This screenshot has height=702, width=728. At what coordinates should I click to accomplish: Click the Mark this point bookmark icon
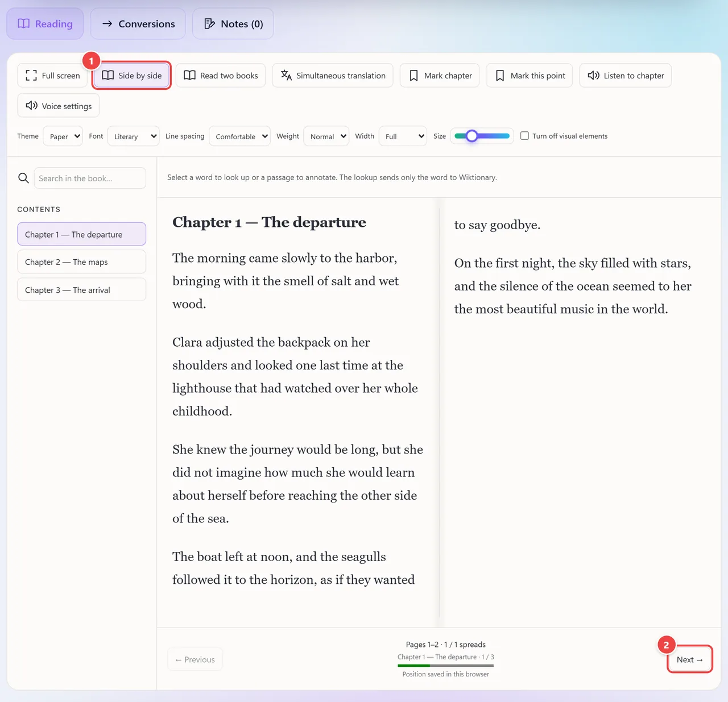point(500,76)
